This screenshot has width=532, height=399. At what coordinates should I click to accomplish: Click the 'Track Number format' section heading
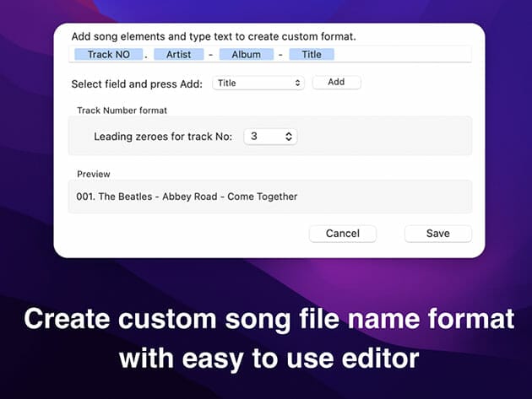coord(122,111)
